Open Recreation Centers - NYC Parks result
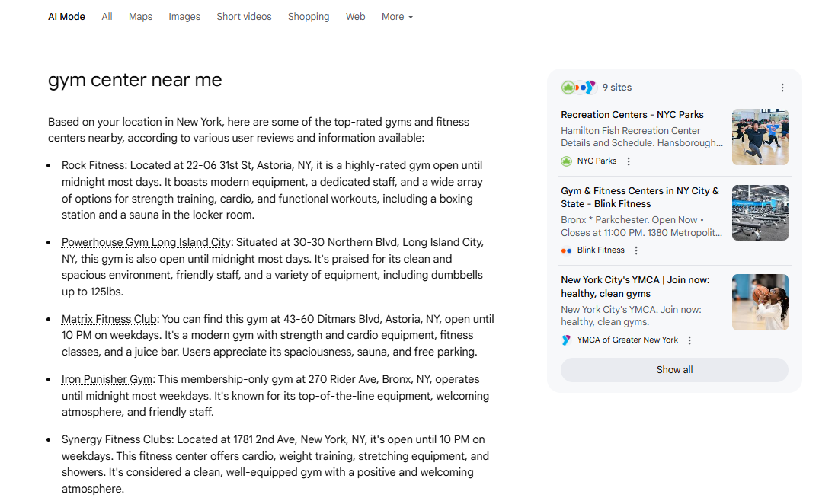Viewport: 819px width, 504px height. pyautogui.click(x=632, y=115)
